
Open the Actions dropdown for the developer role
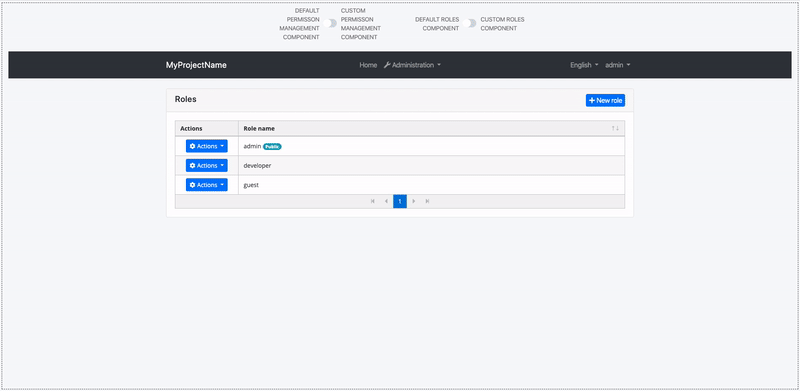tap(207, 165)
